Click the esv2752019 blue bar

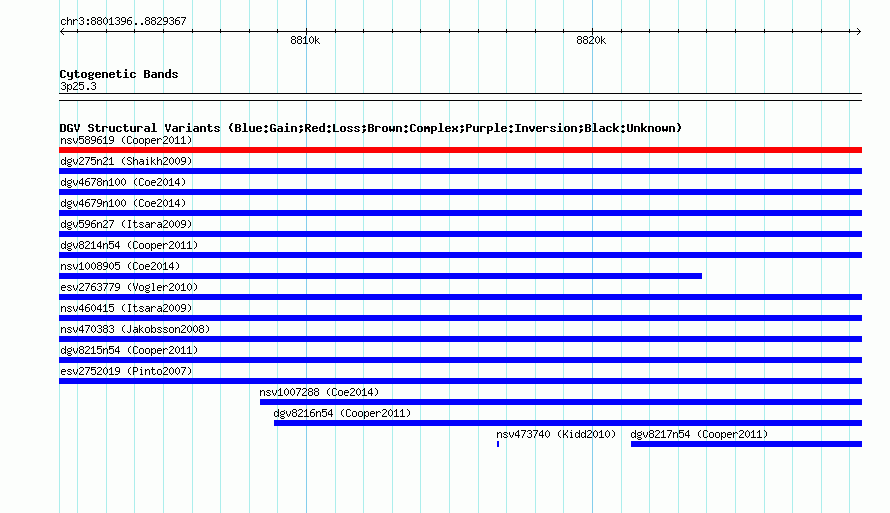point(460,381)
